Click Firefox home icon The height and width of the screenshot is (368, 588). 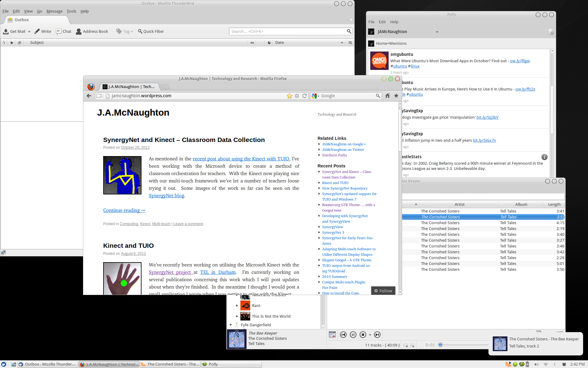tap(387, 96)
